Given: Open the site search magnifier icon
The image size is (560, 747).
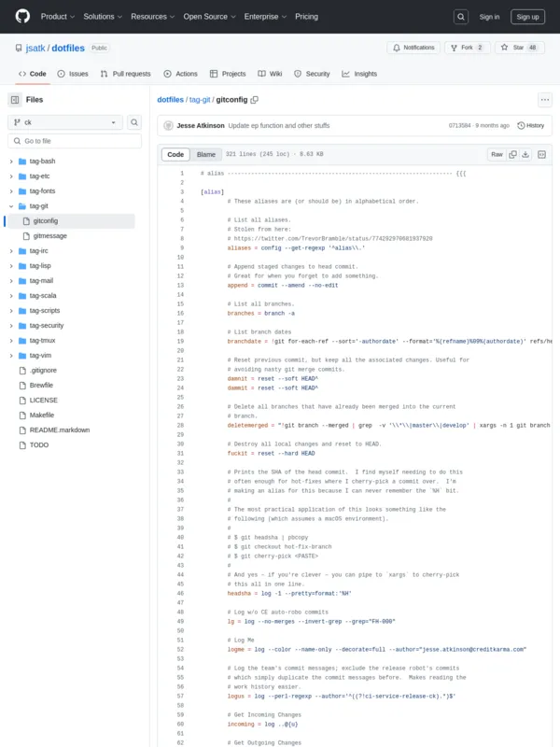Looking at the screenshot, I should pyautogui.click(x=461, y=17).
